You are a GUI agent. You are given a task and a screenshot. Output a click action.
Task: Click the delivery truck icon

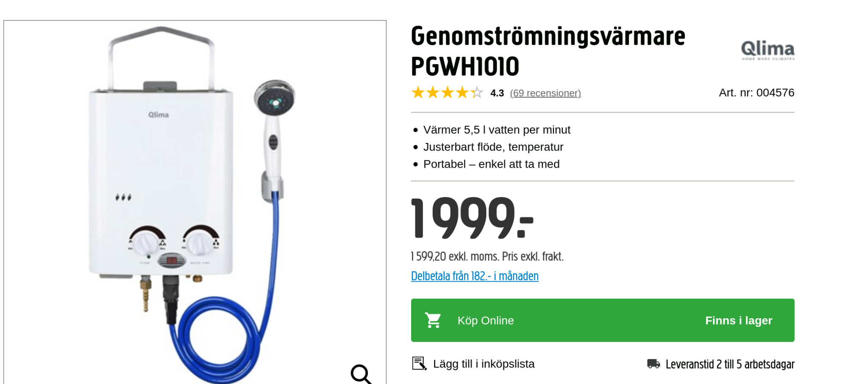653,364
